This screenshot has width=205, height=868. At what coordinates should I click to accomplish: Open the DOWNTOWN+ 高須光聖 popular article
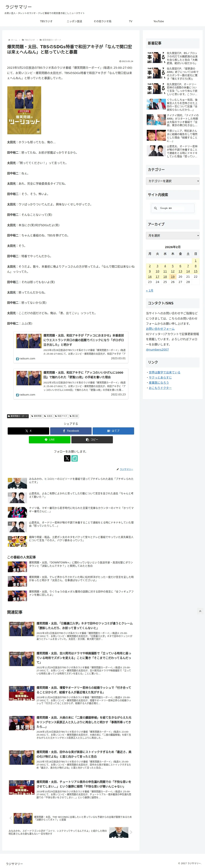[x=71, y=566]
